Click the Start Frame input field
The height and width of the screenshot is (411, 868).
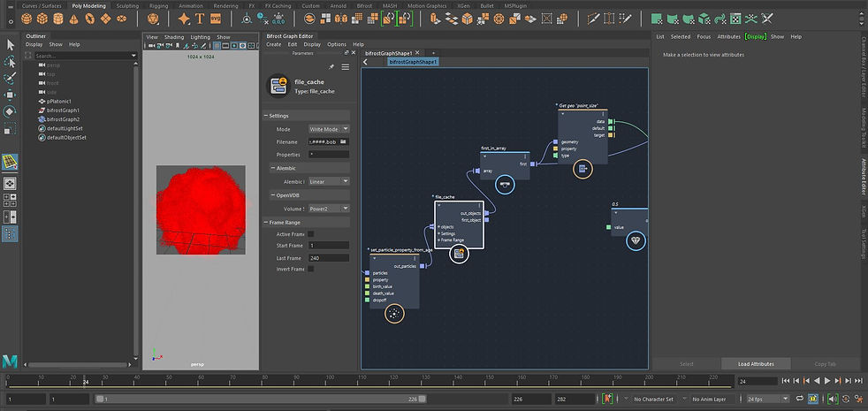click(x=328, y=245)
